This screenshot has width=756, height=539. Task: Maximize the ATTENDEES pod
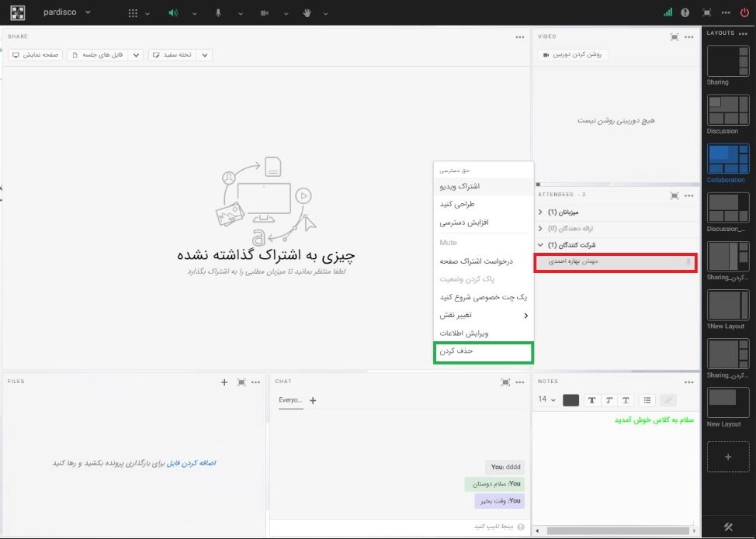pos(674,195)
